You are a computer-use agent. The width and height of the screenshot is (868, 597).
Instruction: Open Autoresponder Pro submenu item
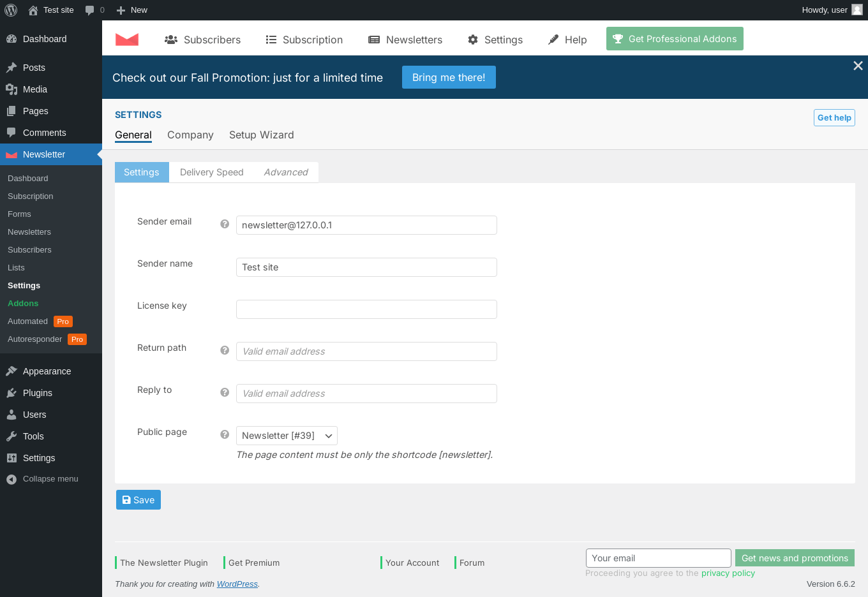pos(51,339)
